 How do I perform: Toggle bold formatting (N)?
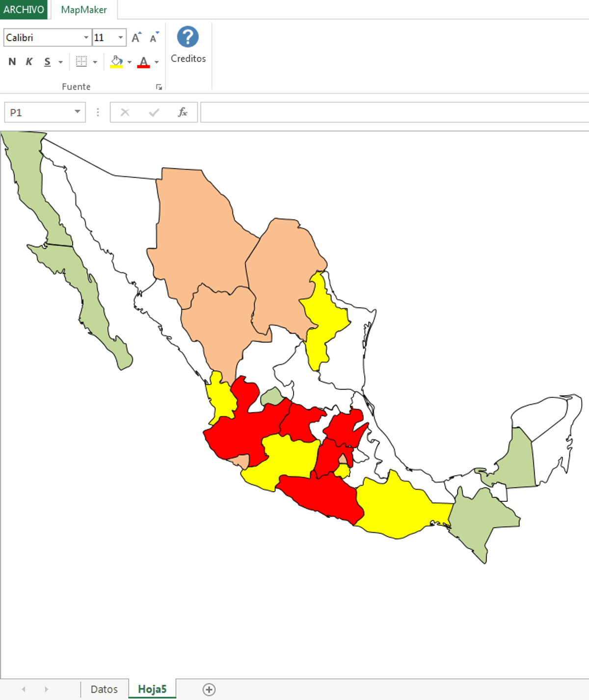tap(12, 62)
